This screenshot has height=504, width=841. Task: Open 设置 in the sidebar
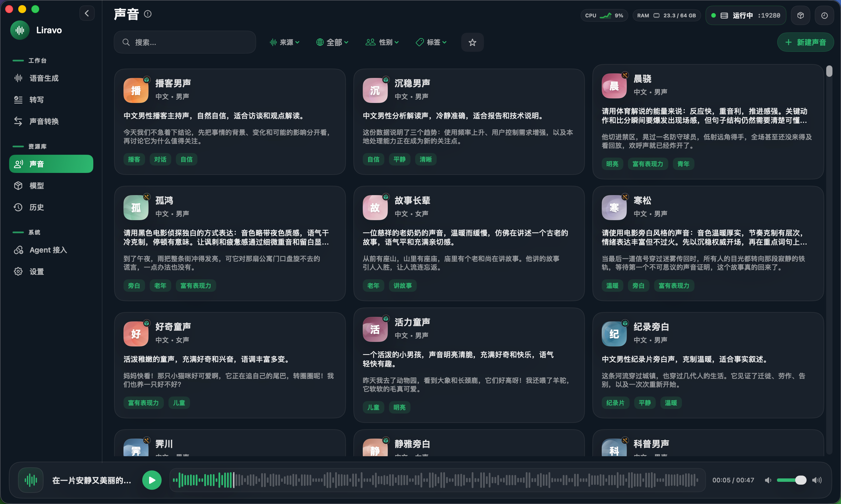tap(51, 271)
